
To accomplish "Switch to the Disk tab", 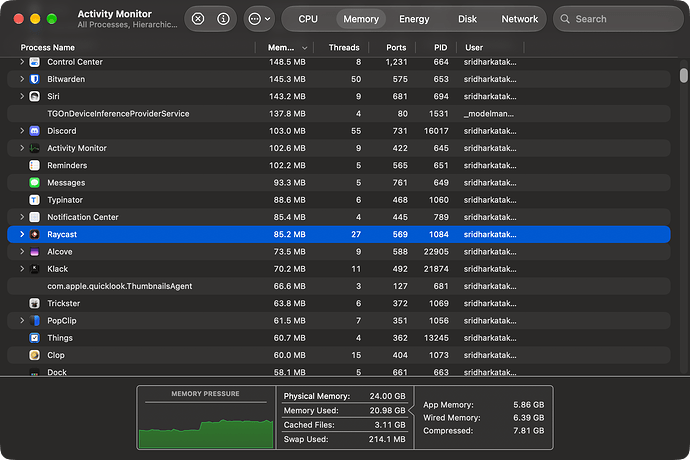I will 467,19.
